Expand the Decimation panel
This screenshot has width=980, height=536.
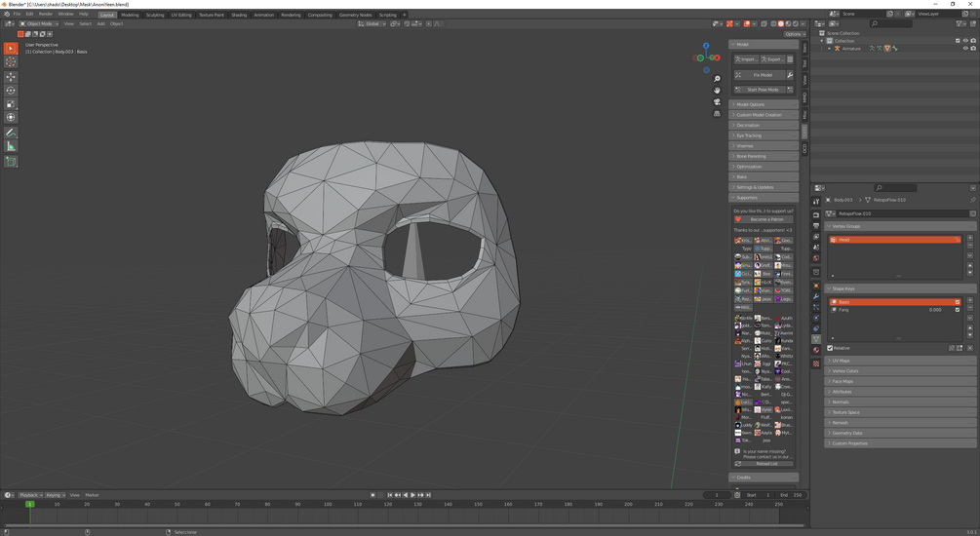pos(748,125)
